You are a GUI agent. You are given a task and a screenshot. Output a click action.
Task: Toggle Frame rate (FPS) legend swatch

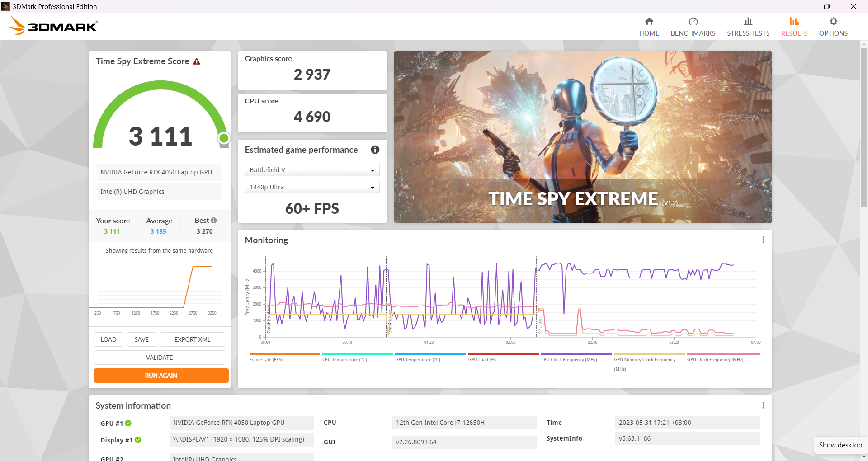[x=284, y=354]
